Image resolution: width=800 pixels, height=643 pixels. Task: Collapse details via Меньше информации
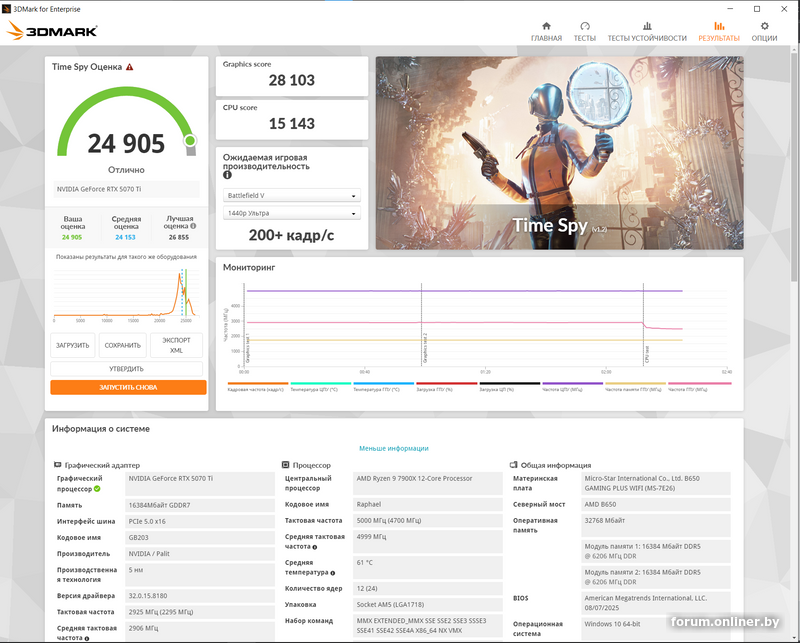[x=393, y=448]
